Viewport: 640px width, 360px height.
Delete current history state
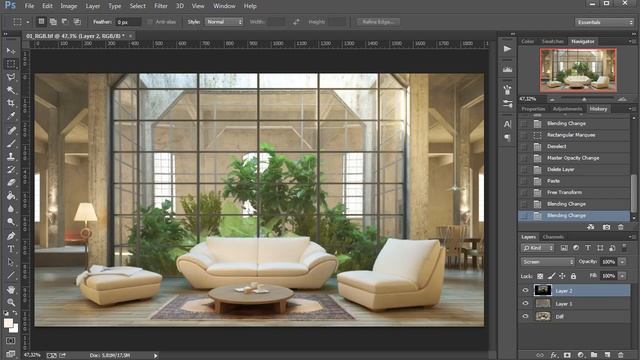(620, 227)
